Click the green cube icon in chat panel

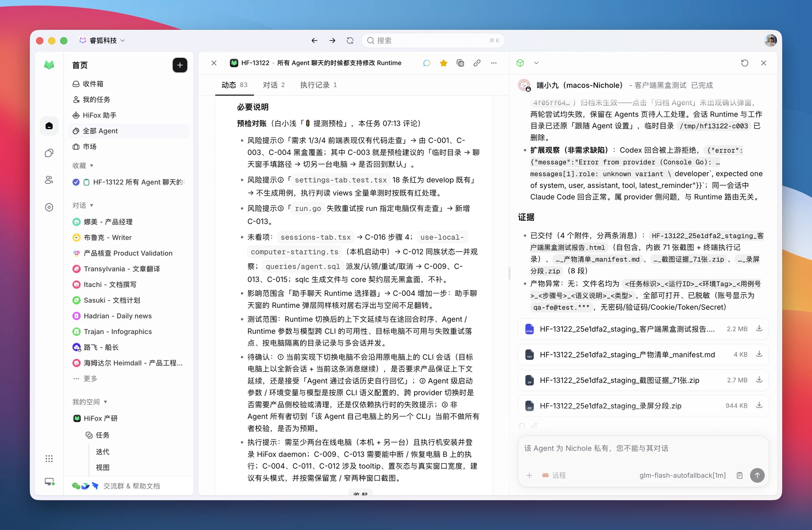point(520,63)
